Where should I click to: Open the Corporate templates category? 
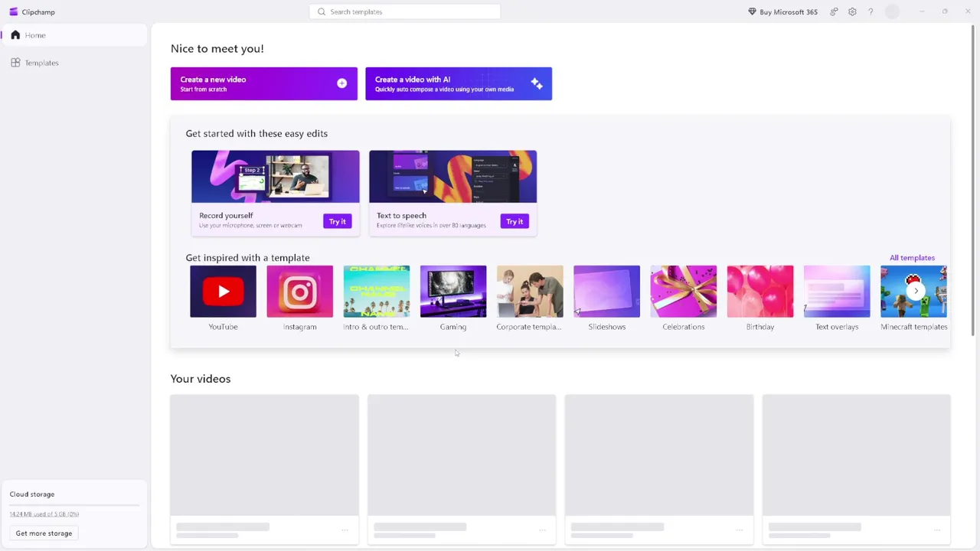pos(530,298)
